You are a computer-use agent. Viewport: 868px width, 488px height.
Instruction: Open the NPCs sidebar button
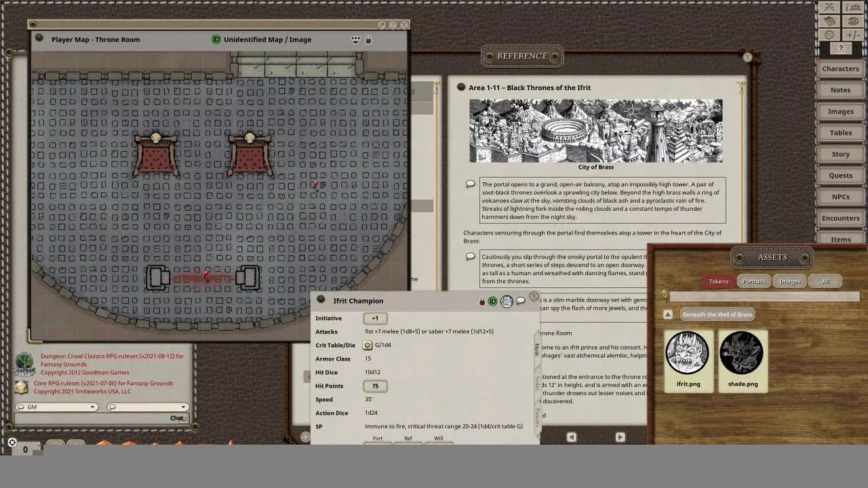point(840,197)
